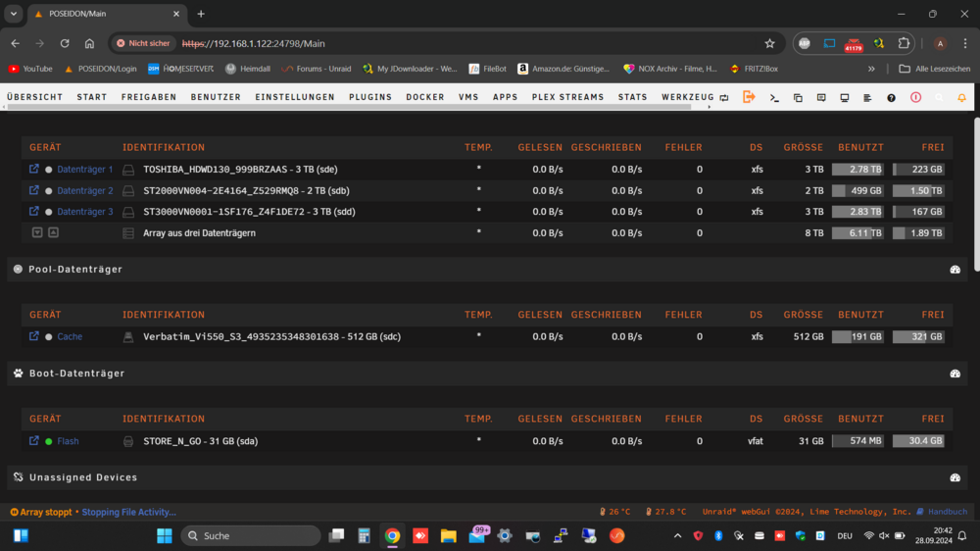The image size is (980, 551).
Task: Click the disk icon next to TOSHIBA_HDWD130
Action: [x=128, y=170]
